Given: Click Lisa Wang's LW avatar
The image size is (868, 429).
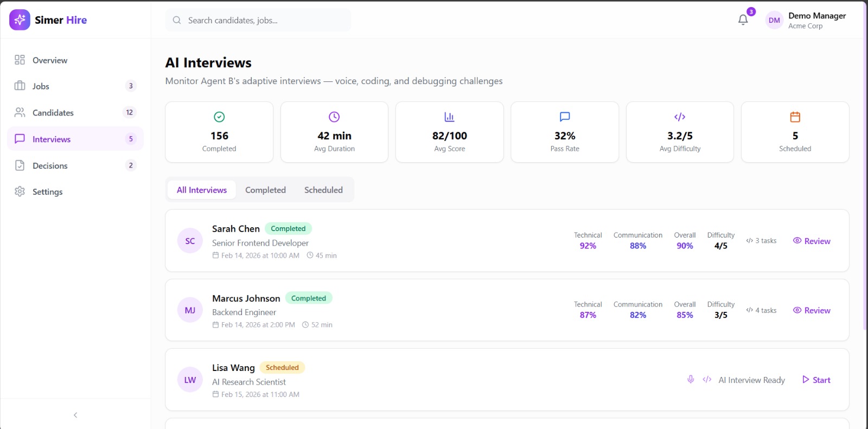Looking at the screenshot, I should (190, 380).
